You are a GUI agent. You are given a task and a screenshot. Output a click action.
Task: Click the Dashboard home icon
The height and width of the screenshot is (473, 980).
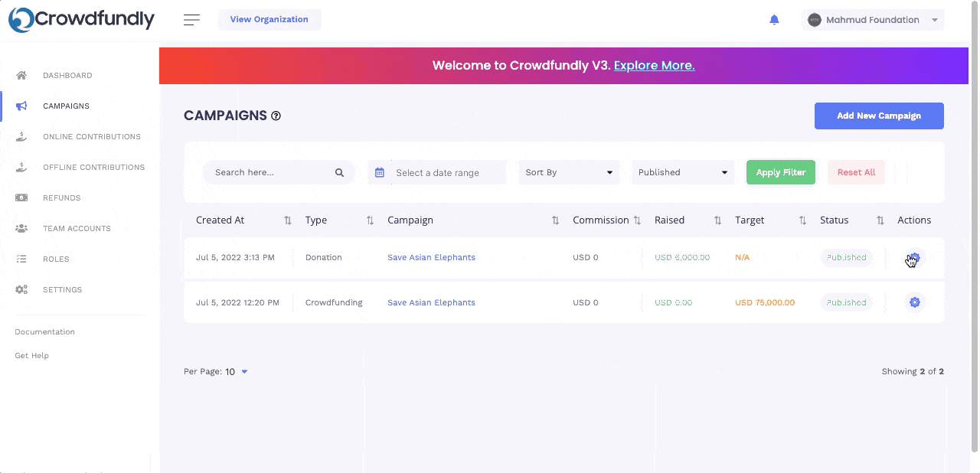21,75
